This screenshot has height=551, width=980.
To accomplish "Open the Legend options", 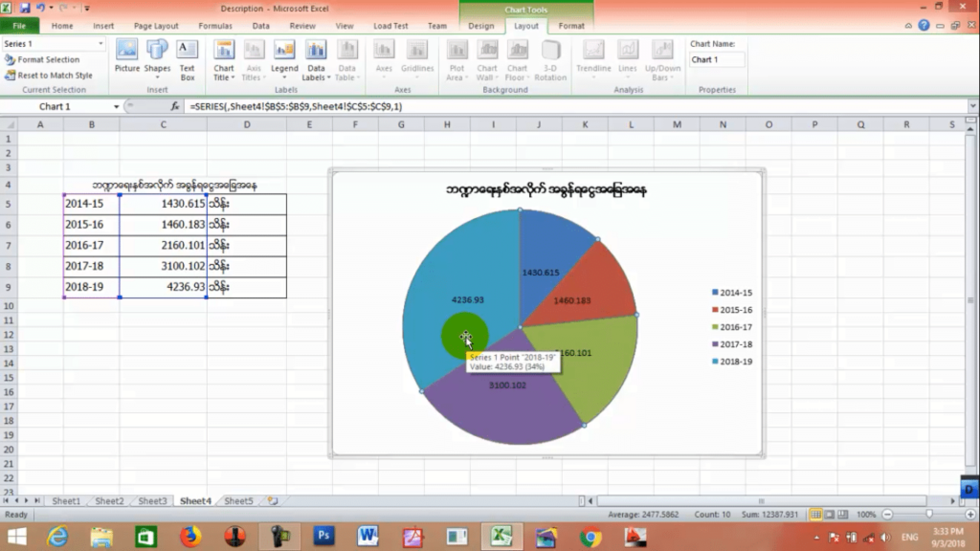I will click(284, 59).
